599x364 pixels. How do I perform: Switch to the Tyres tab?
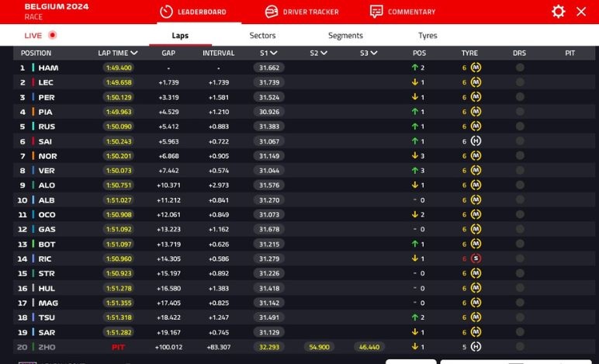[x=428, y=36]
